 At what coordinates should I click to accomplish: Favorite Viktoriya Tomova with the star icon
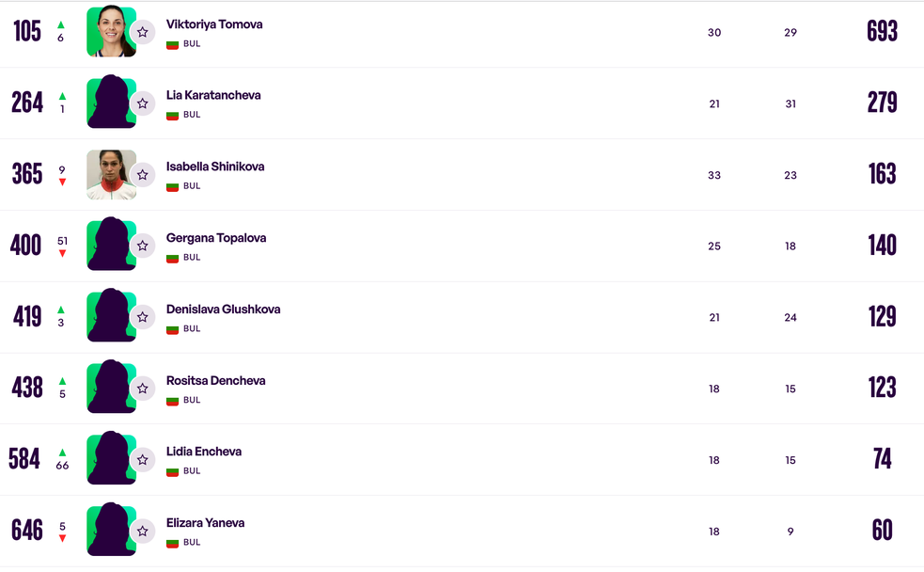[143, 32]
